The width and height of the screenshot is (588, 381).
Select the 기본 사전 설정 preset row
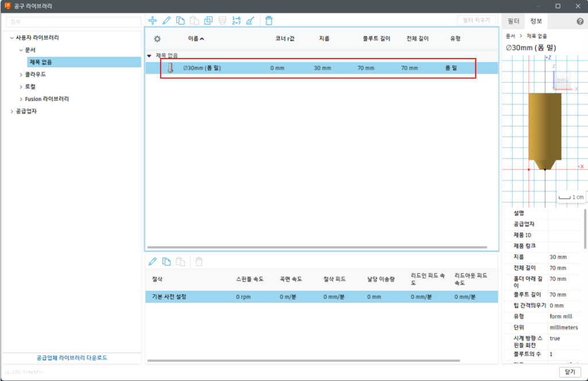pos(322,297)
